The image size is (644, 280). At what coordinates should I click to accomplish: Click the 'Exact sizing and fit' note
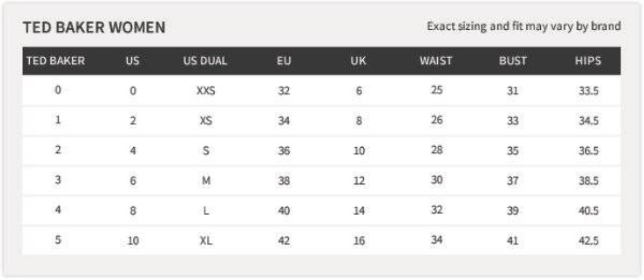pos(523,26)
